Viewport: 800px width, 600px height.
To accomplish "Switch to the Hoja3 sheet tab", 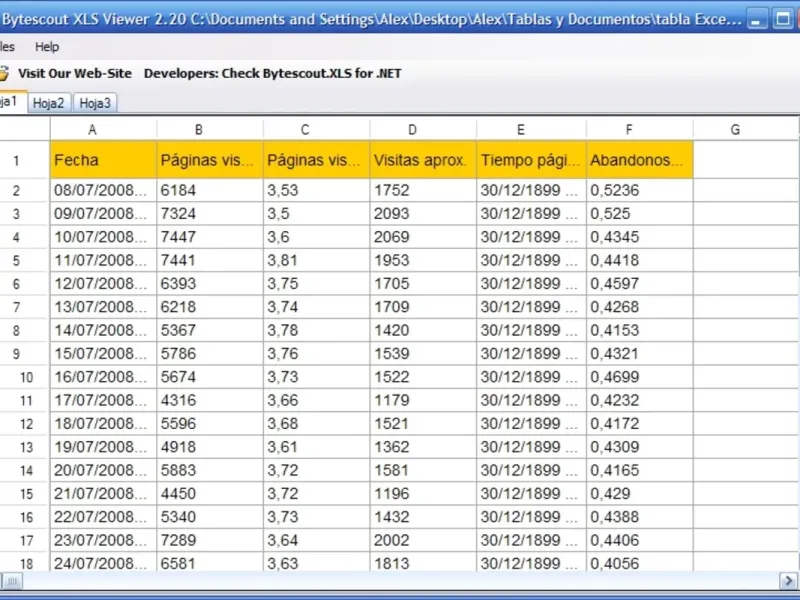I will 96,103.
